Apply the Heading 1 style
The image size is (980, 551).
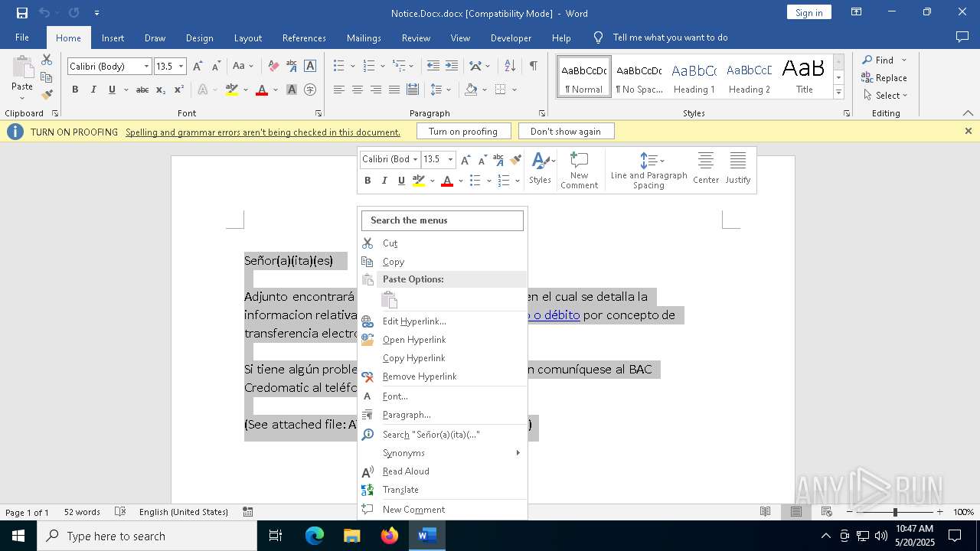[x=694, y=77]
